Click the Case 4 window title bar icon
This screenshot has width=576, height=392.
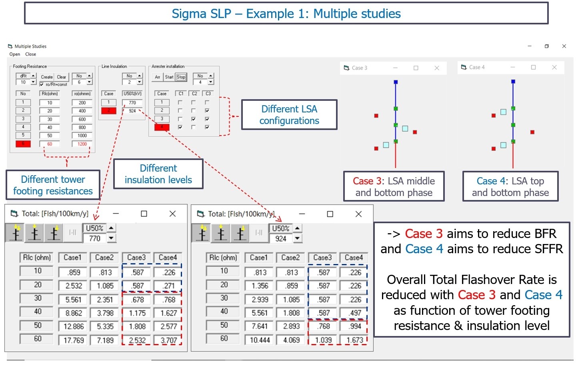click(463, 67)
